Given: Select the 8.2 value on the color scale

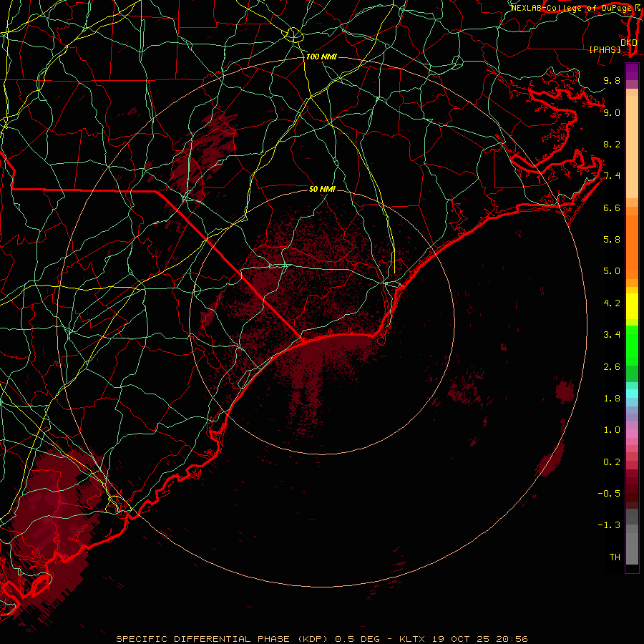Looking at the screenshot, I should (612, 144).
